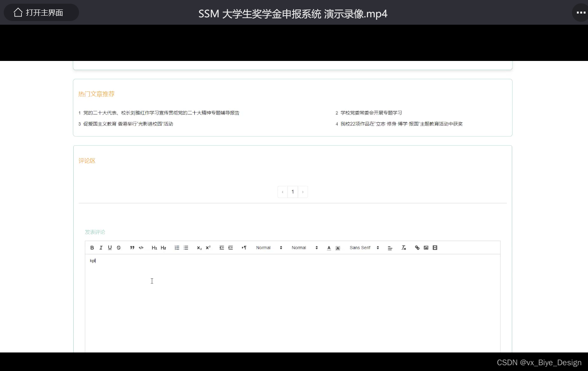Create a bulleted list
The width and height of the screenshot is (588, 371).
tap(186, 248)
